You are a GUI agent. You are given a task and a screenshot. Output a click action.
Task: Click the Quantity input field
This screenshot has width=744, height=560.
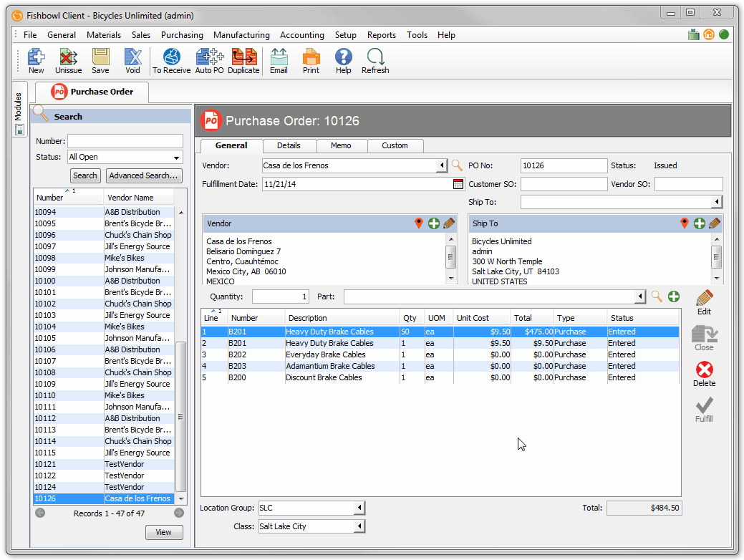281,296
